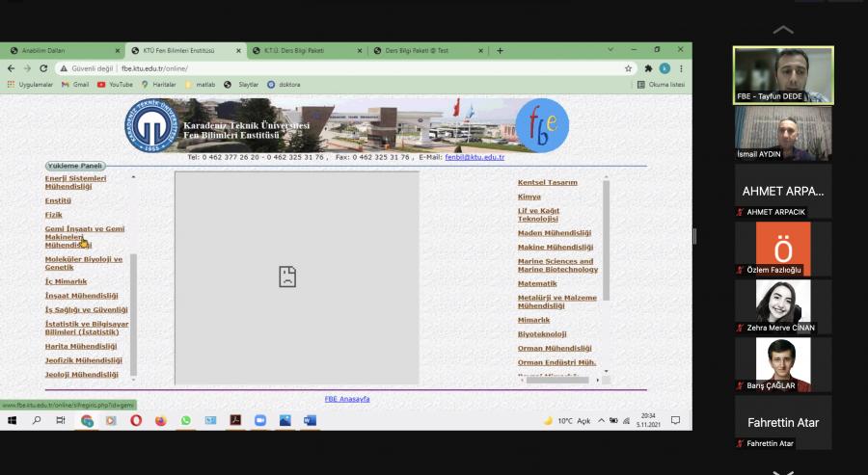Open Firefox from the taskbar
This screenshot has height=475, width=868.
160,421
